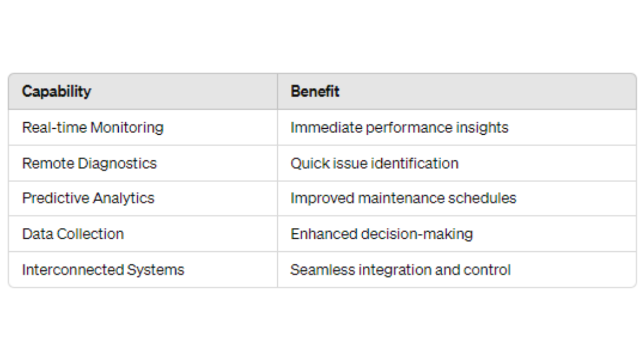Select the Remote Diagnostics cell
Image resolution: width=644 pixels, height=362 pixels.
click(143, 163)
